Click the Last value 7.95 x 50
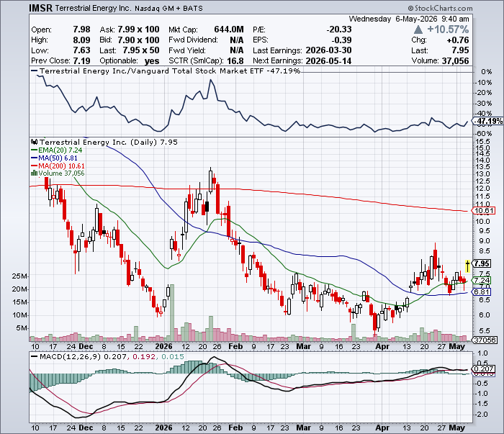 point(141,50)
